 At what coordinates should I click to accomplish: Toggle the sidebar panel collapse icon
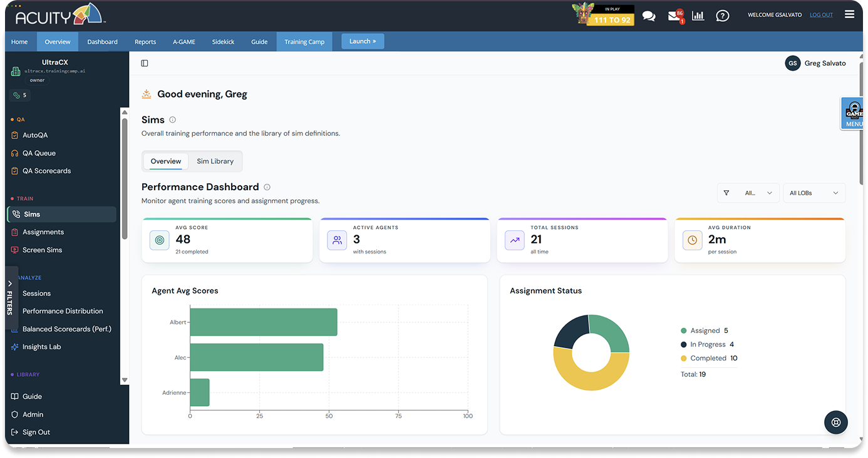click(x=145, y=63)
